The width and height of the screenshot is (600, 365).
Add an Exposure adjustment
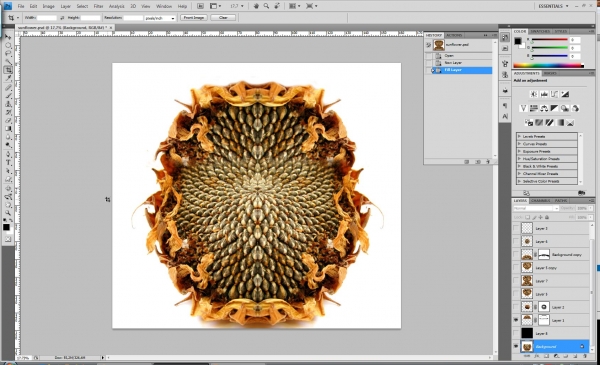click(565, 94)
